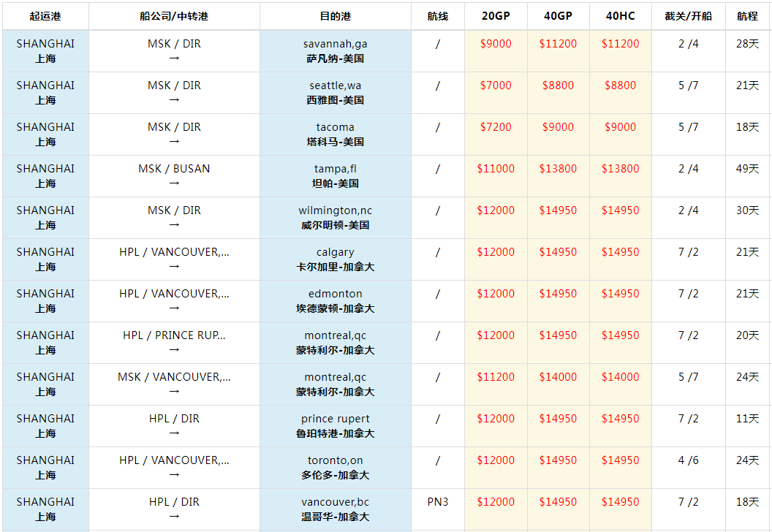
Task: Click the 船公司/中转港 column header
Action: point(174,16)
